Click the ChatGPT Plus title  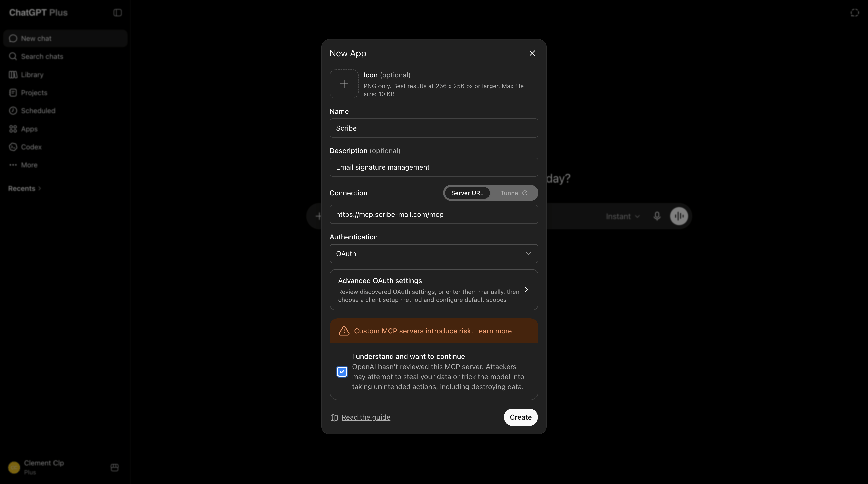tap(38, 13)
